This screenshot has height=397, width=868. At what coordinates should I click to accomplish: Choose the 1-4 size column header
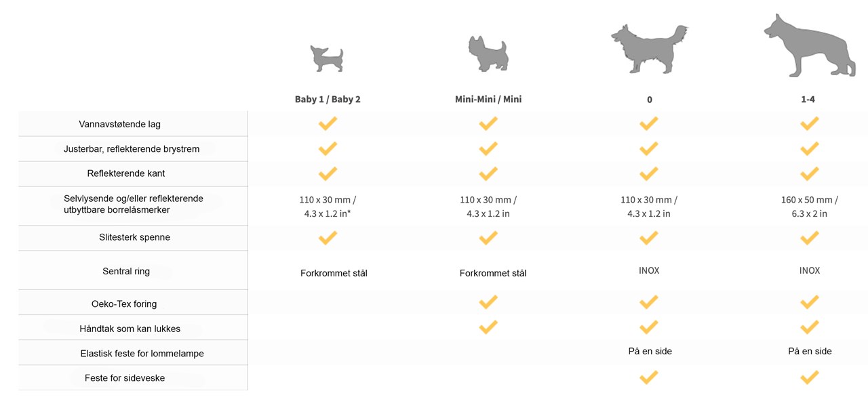pyautogui.click(x=810, y=99)
